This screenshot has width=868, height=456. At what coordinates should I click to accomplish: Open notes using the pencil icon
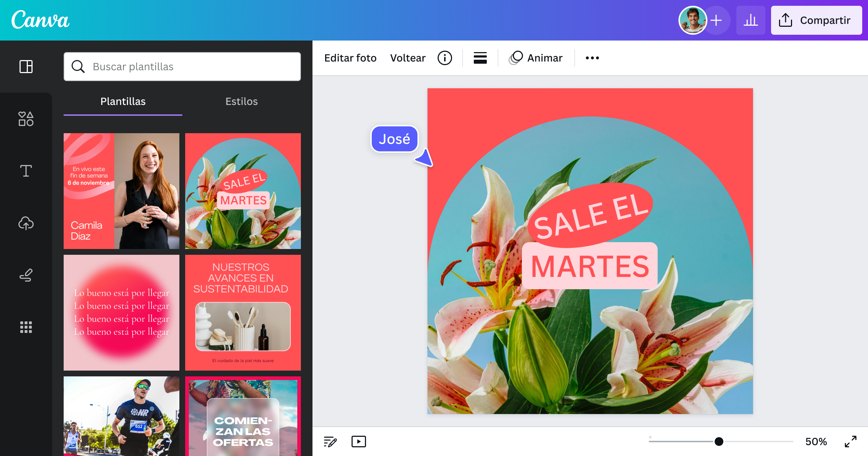(329, 441)
